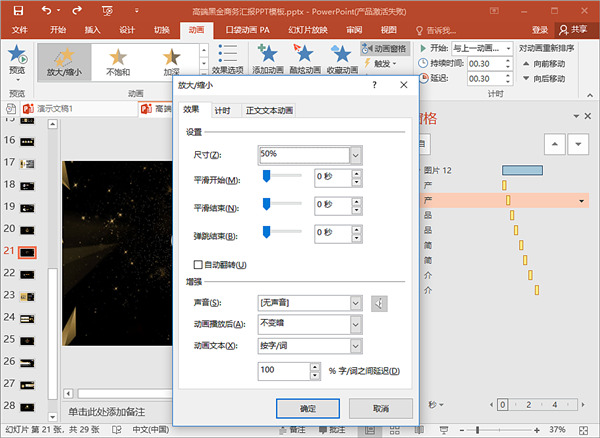Screen dimensions: 600x438
Task: Adjust the 平滑结束 slider handle
Action: click(266, 204)
